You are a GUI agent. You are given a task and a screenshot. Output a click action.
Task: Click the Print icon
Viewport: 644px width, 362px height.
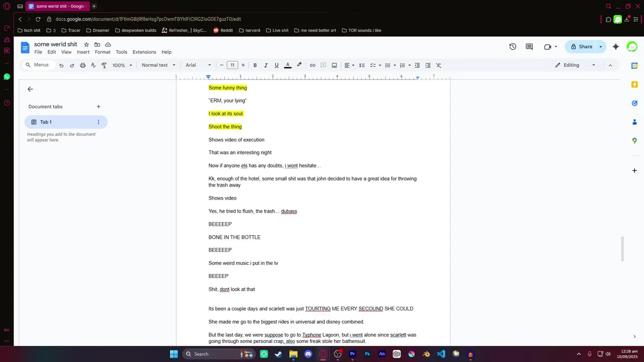pyautogui.click(x=83, y=65)
